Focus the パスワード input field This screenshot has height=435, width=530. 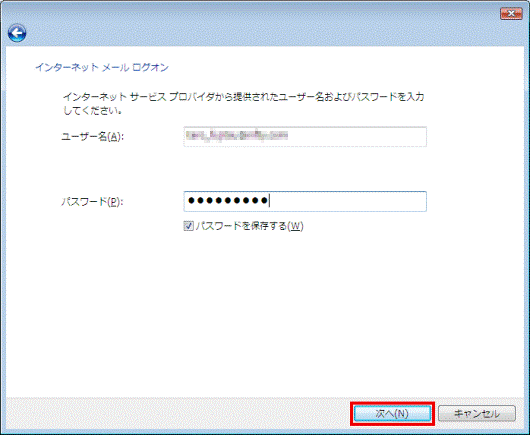coord(305,201)
